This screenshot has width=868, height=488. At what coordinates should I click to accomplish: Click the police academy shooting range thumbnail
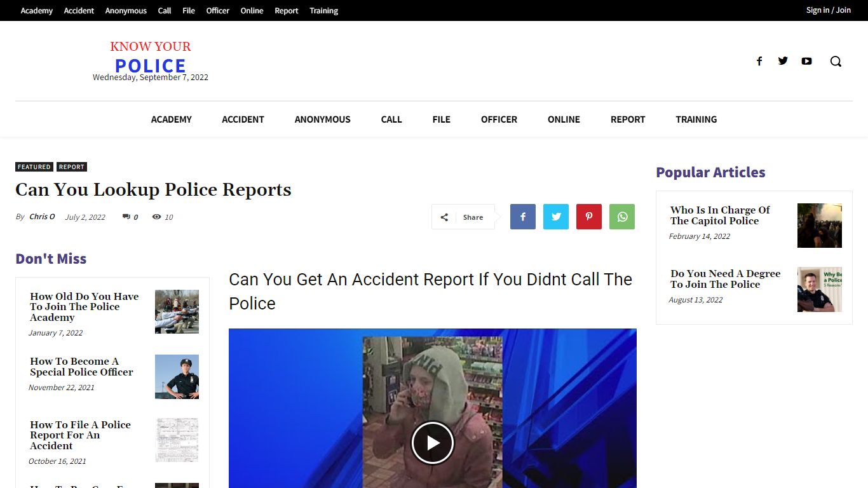[177, 311]
